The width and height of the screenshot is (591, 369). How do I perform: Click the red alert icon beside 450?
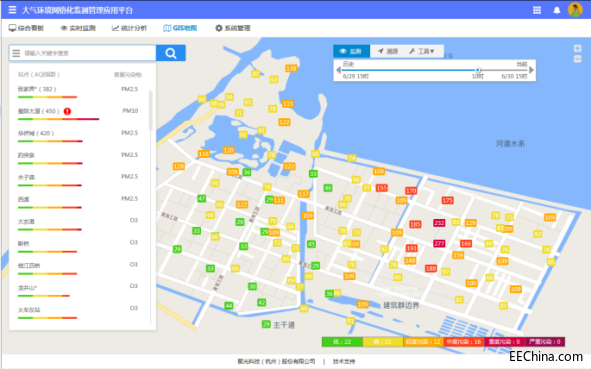tap(67, 111)
